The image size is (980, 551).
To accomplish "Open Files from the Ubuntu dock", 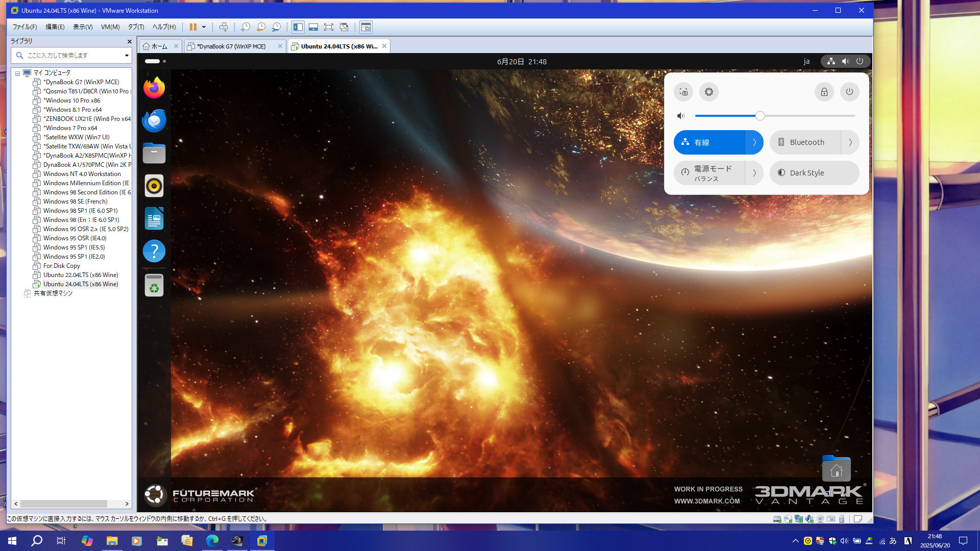I will [x=154, y=153].
